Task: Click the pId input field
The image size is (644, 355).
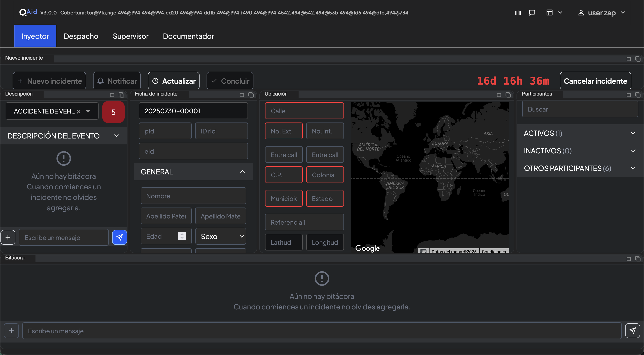Action: point(165,131)
